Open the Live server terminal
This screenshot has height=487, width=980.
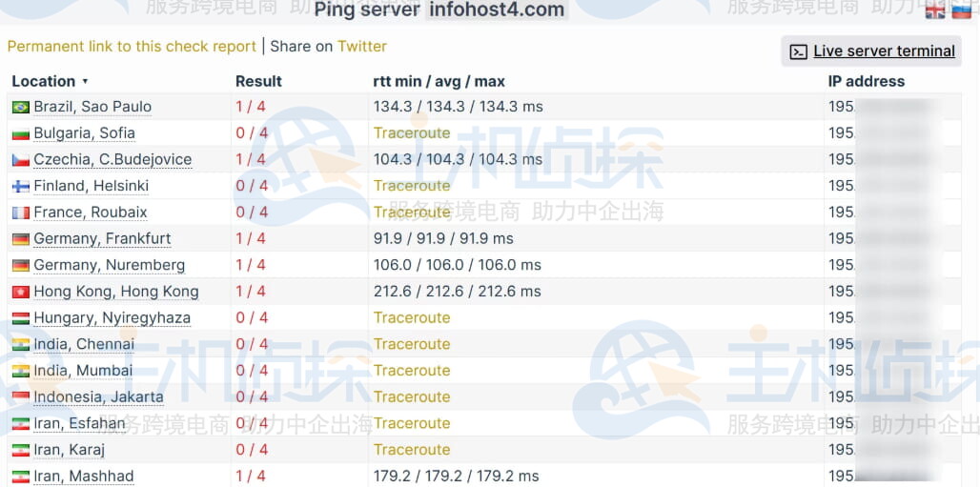(884, 51)
